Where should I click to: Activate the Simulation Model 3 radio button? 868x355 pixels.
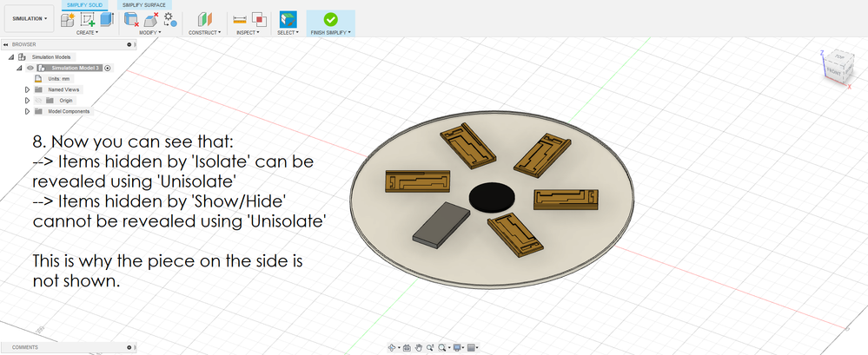click(x=108, y=68)
